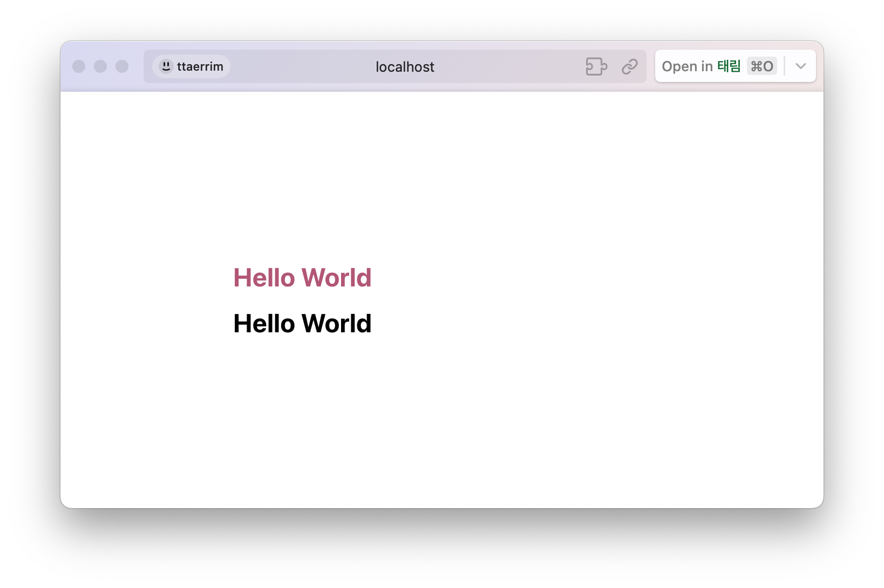The image size is (884, 588).
Task: Expand the Open in dropdown chevron
Action: point(800,66)
